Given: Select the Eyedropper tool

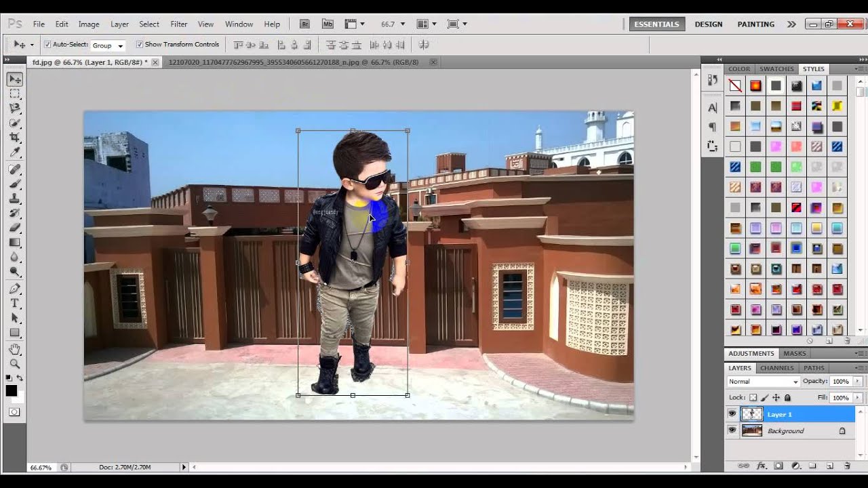Looking at the screenshot, I should pos(14,152).
